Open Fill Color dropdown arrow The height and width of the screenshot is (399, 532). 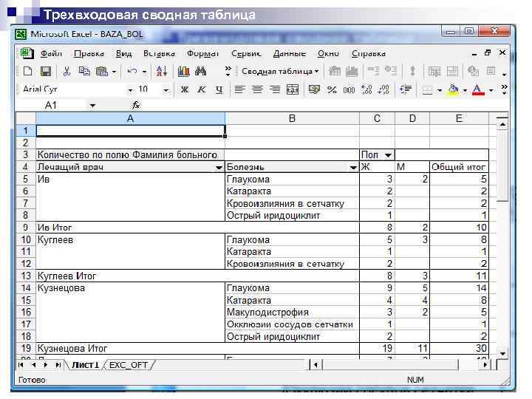click(x=465, y=90)
